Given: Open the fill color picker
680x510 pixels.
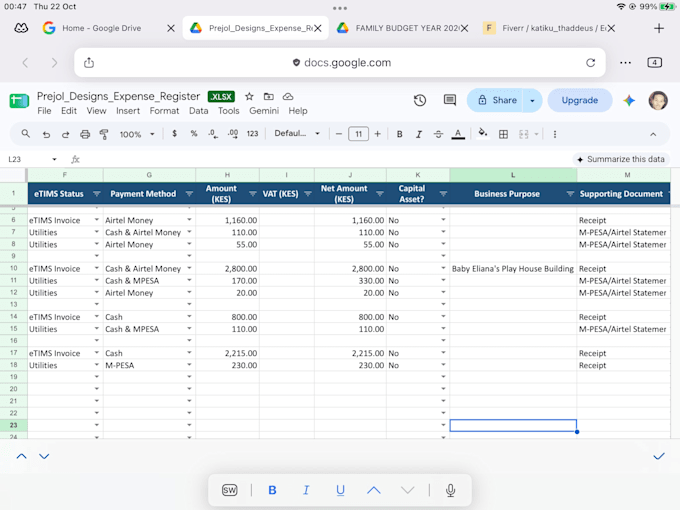Looking at the screenshot, I should tap(482, 134).
